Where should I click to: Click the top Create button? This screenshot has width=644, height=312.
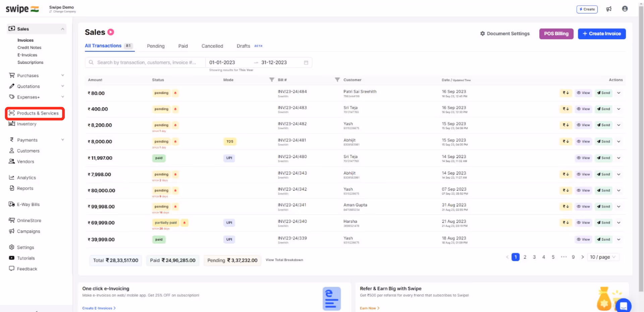coord(587,9)
